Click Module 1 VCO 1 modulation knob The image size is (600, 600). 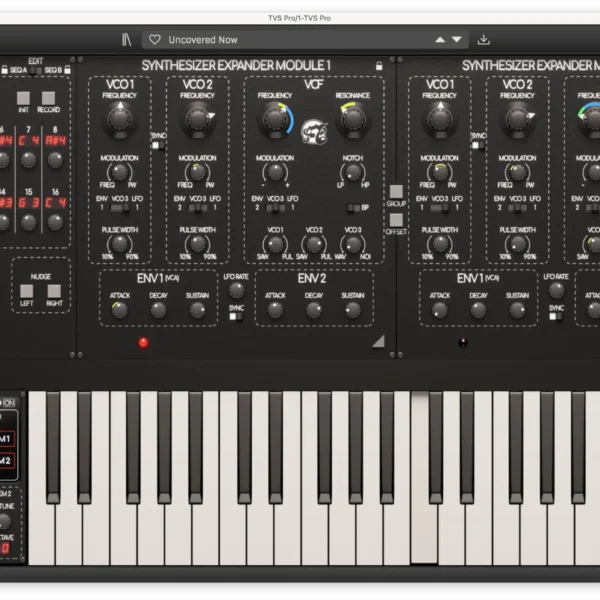pyautogui.click(x=120, y=173)
